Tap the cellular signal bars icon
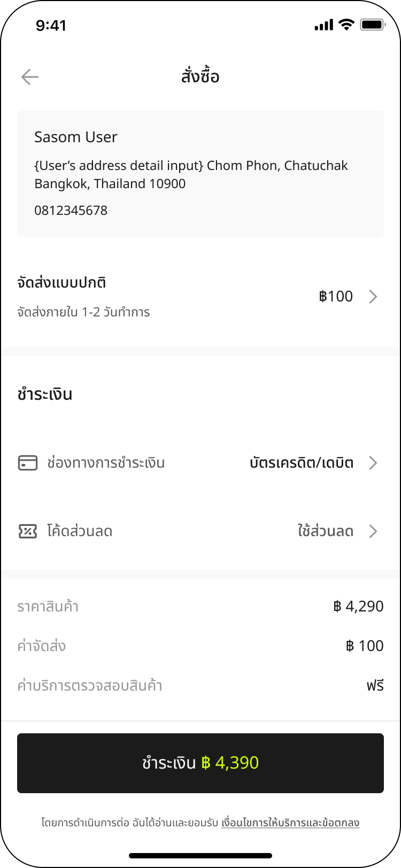401x868 pixels. (x=324, y=25)
